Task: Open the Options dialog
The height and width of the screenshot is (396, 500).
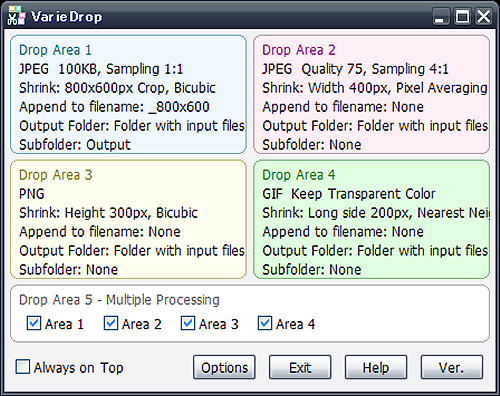Action: 224,367
